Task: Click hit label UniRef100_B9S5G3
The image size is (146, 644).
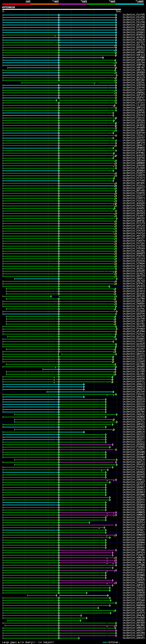Action: pos(134,48)
